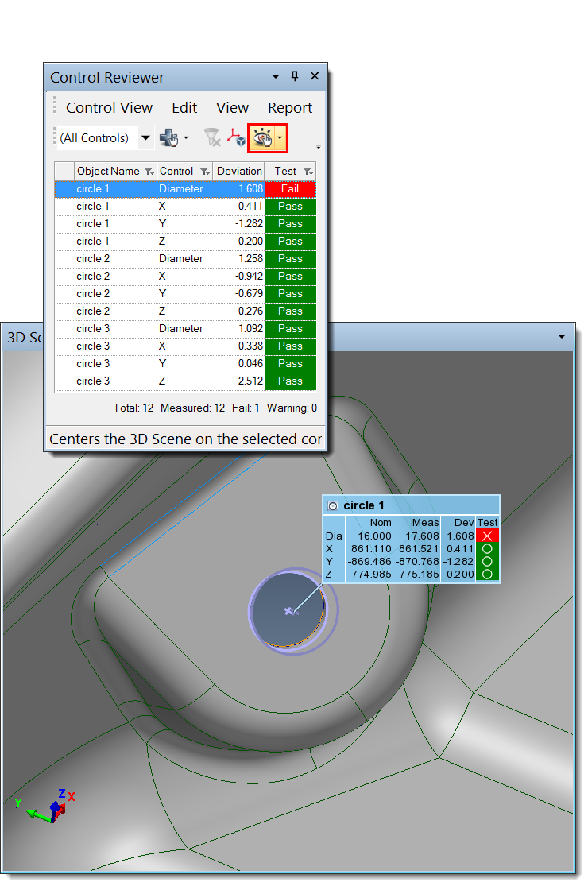
Task: Open the (All Controls) combo box
Action: 145,138
